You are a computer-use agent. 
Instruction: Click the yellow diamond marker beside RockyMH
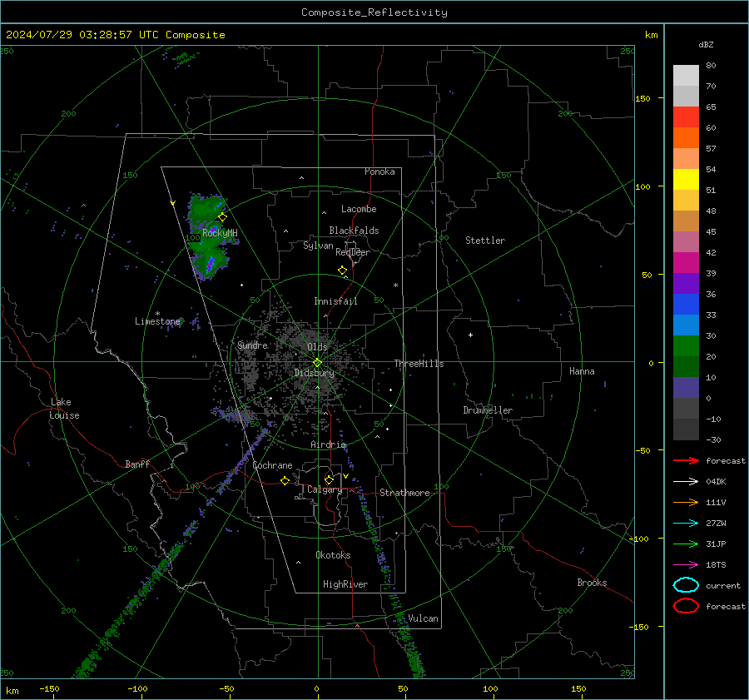tap(222, 217)
